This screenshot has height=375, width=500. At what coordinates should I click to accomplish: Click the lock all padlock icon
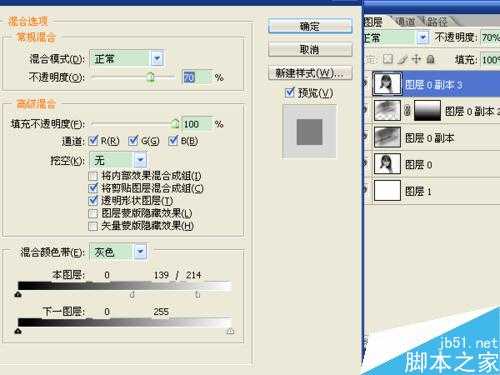[x=431, y=59]
